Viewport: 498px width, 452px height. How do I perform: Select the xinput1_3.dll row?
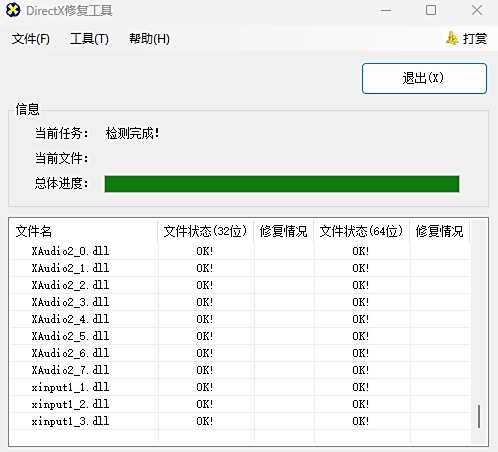click(240, 421)
